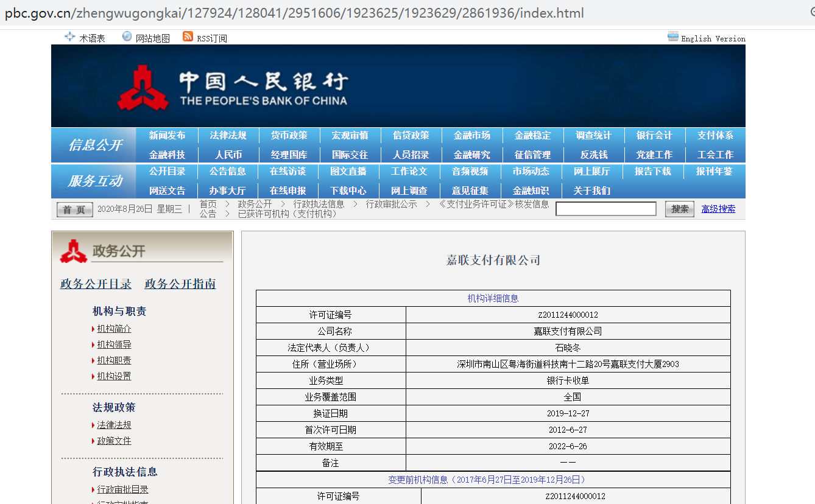This screenshot has height=504, width=815.
Task: Open the 在线访谈 section
Action: point(288,171)
